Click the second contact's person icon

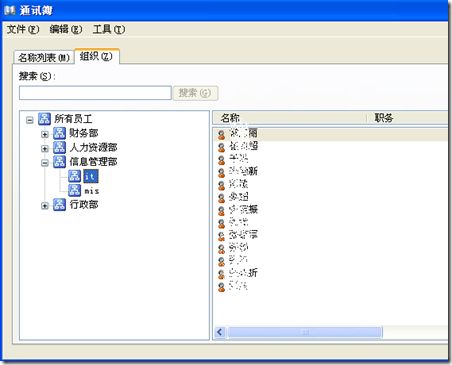pyautogui.click(x=221, y=147)
